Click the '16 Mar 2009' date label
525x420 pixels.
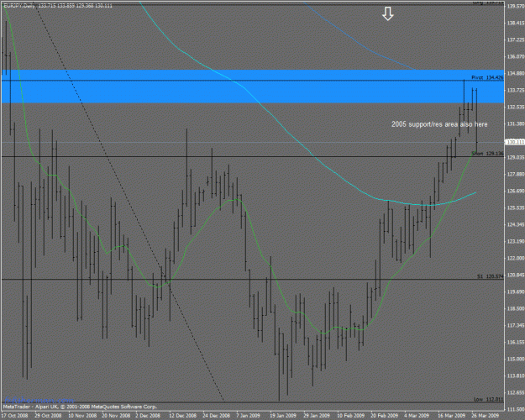tap(451, 415)
